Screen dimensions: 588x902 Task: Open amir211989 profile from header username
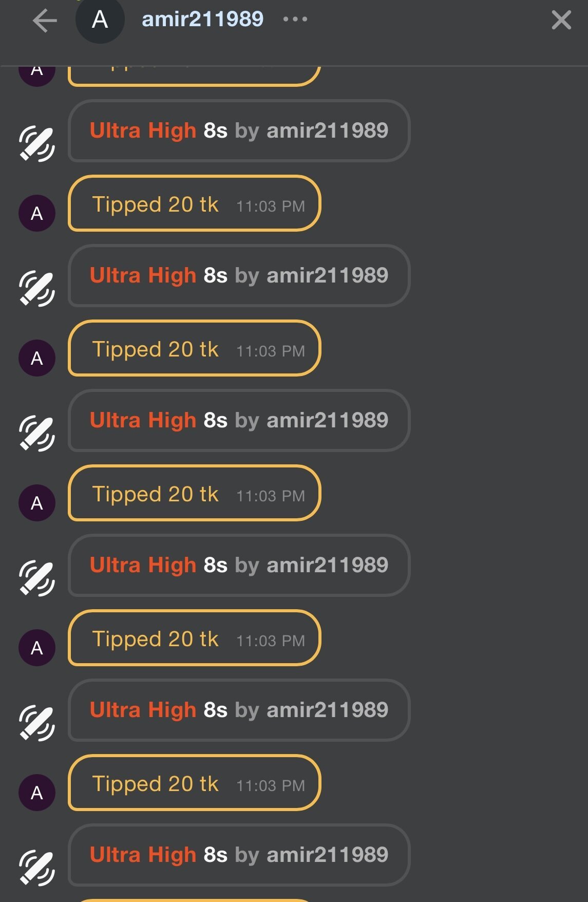coord(202,20)
